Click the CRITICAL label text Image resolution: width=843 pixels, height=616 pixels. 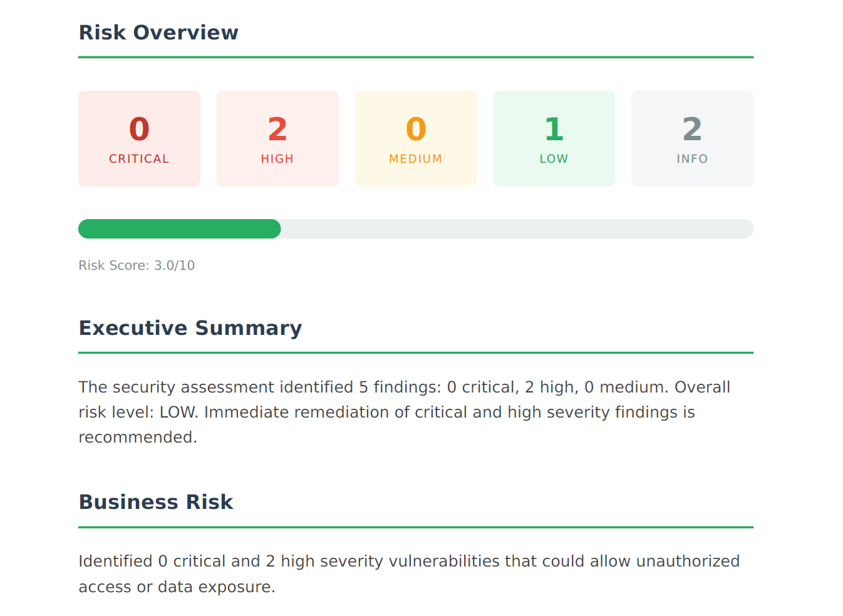(x=139, y=159)
